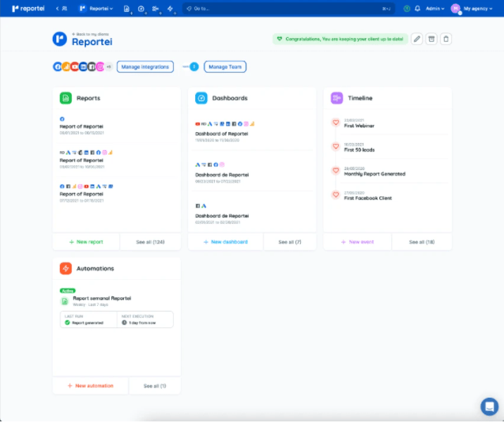Open the My agency account dropdown
Viewport: 504px width, 423px height.
(472, 9)
